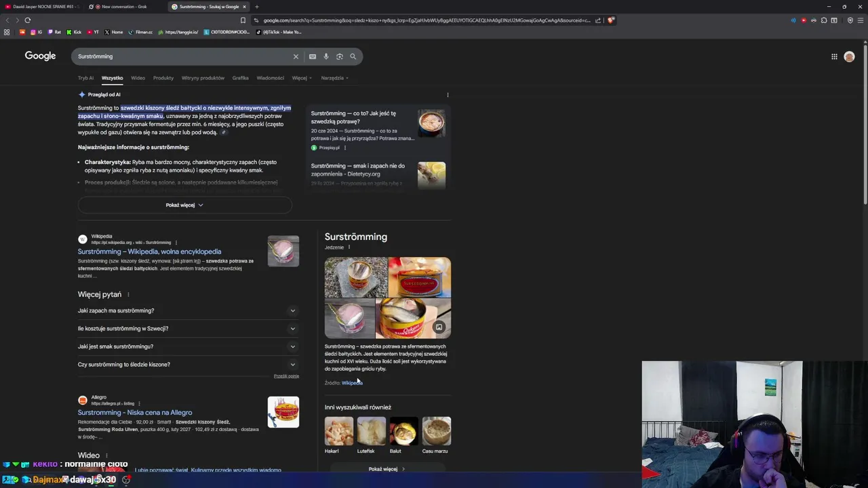
Task: Open Surströmming Niska cena na Allegro link
Action: [x=135, y=412]
